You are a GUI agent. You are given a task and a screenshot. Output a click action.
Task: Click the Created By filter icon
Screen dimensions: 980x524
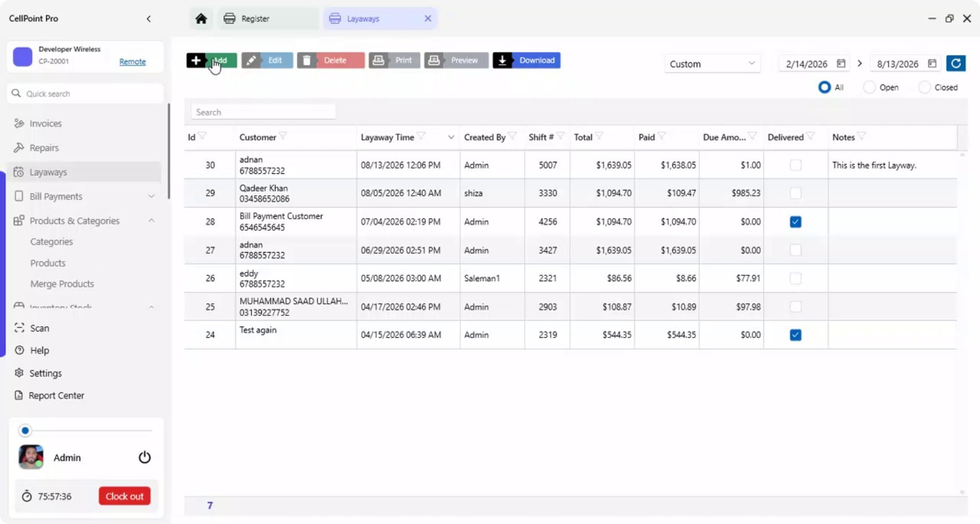click(x=512, y=136)
